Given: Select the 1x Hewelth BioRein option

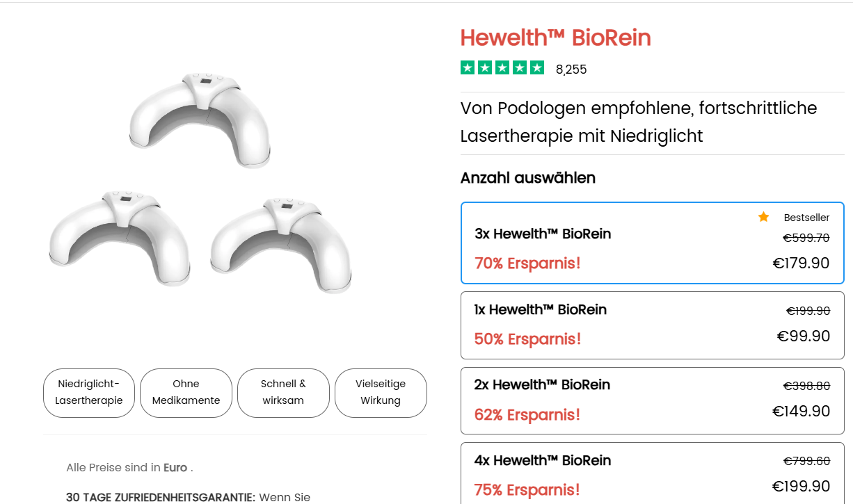Looking at the screenshot, I should (652, 325).
